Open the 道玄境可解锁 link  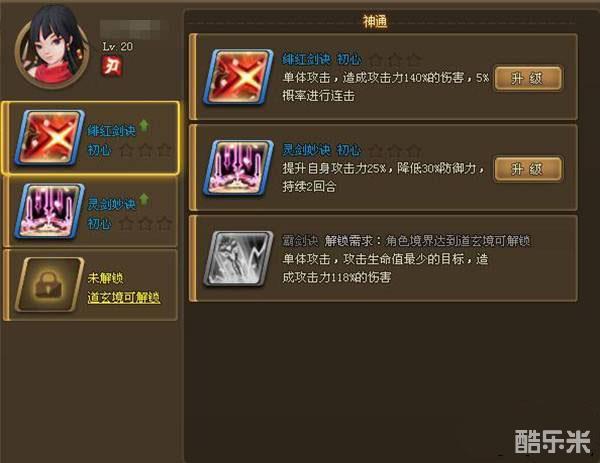coord(124,297)
